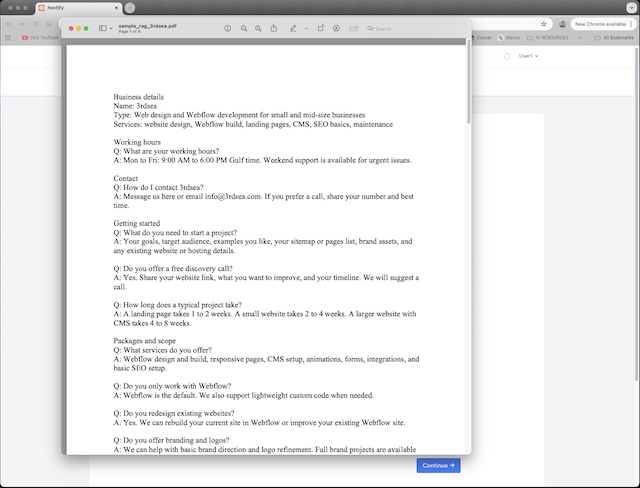Click the Continue button
The image size is (640, 488).
(438, 466)
